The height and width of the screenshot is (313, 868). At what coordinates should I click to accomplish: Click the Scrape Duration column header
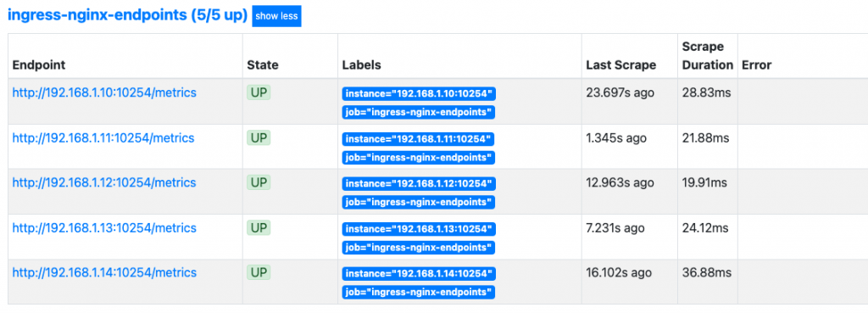click(708, 55)
